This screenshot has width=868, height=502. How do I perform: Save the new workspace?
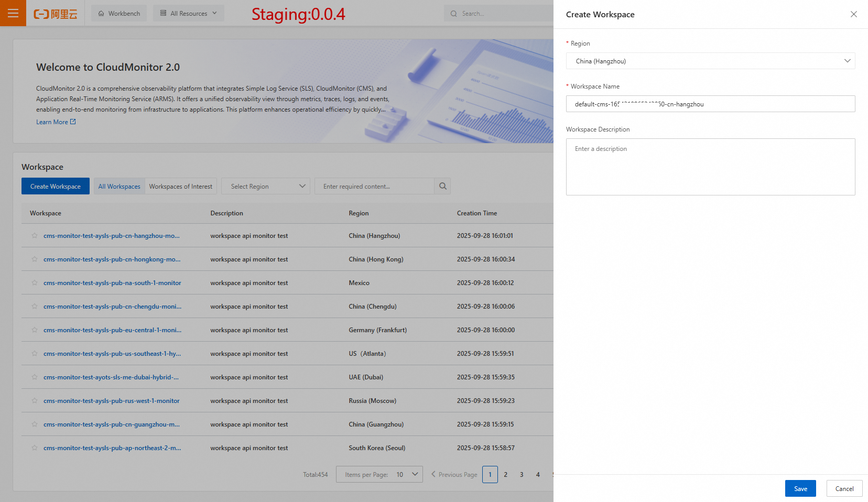tap(800, 488)
